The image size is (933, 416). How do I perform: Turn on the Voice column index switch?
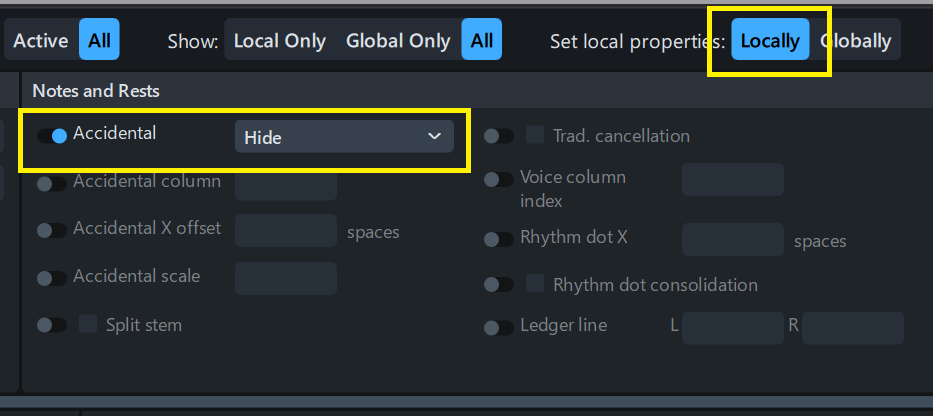coord(499,180)
